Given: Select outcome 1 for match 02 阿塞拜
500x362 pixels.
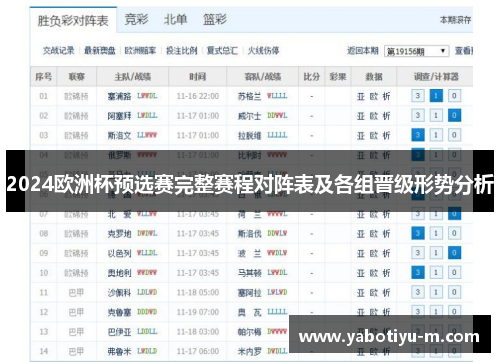Looking at the screenshot, I should point(436,116).
